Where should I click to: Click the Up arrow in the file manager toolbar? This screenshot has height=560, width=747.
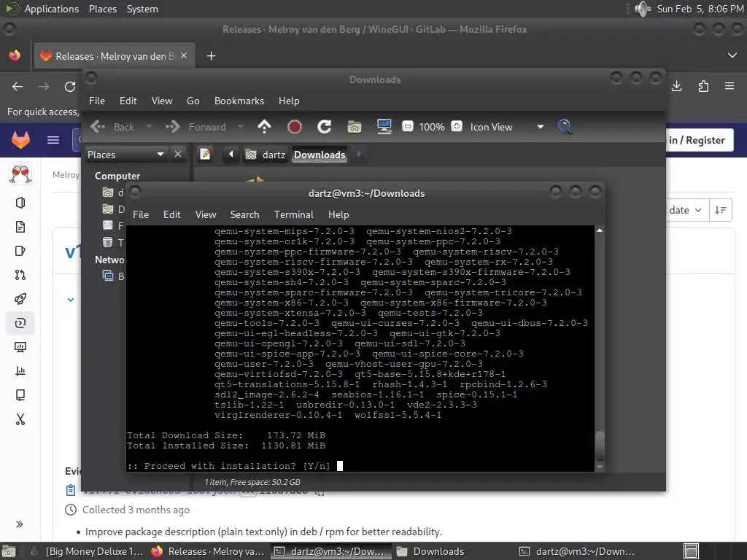tap(264, 127)
